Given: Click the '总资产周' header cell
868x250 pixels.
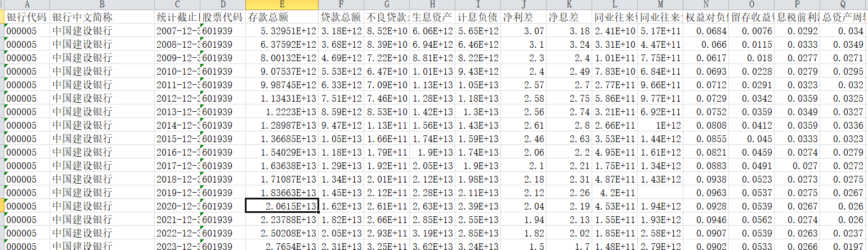Looking at the screenshot, I should point(843,16).
